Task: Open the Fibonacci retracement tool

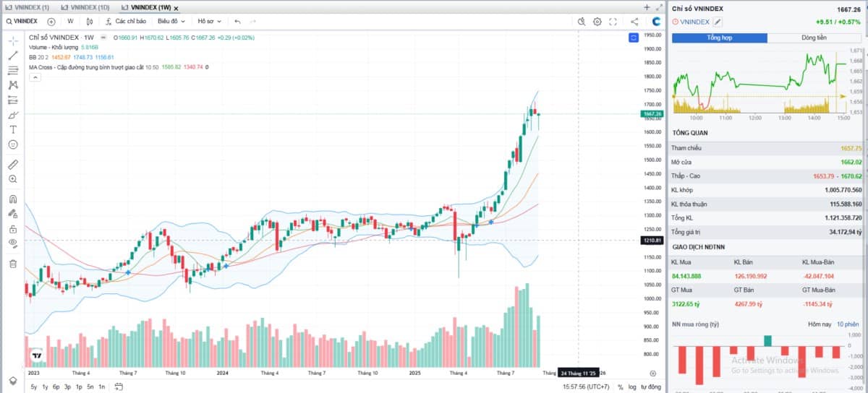Action: point(13,71)
